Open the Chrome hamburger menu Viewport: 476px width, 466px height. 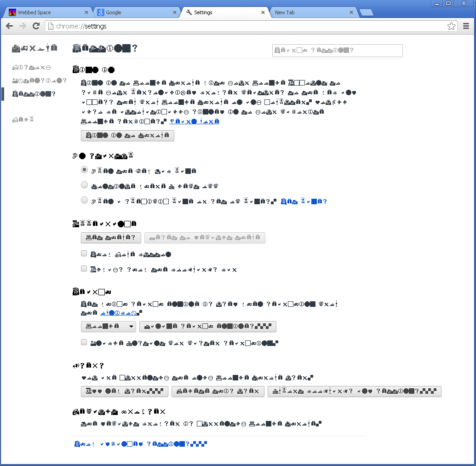tap(466, 26)
